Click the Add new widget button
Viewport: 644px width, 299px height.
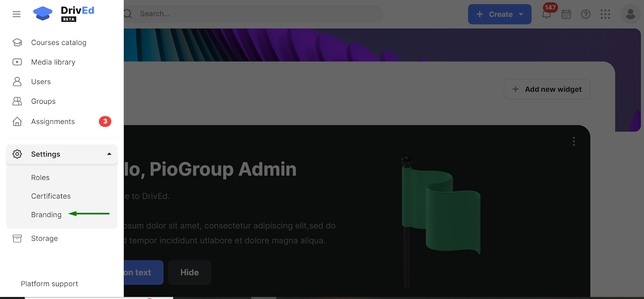[547, 89]
